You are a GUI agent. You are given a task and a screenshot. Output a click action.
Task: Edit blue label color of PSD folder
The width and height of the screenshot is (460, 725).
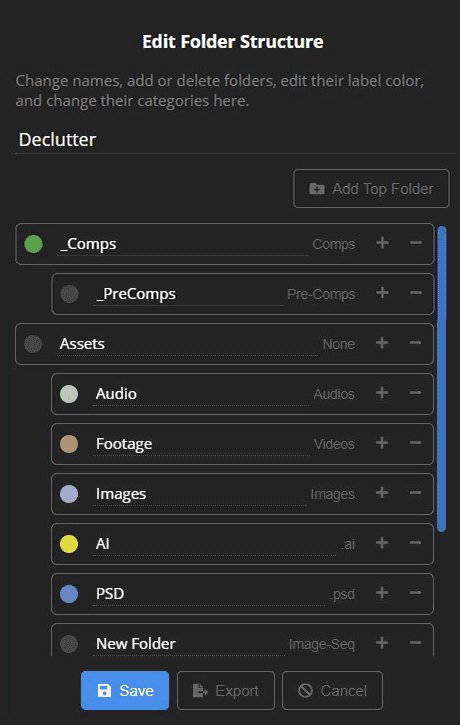point(69,594)
